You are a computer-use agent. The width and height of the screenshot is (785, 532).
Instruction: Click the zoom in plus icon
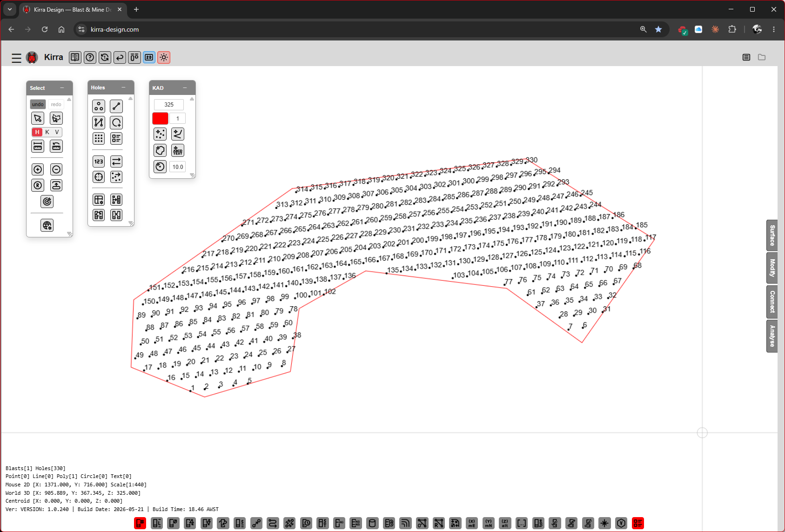[x=38, y=169]
